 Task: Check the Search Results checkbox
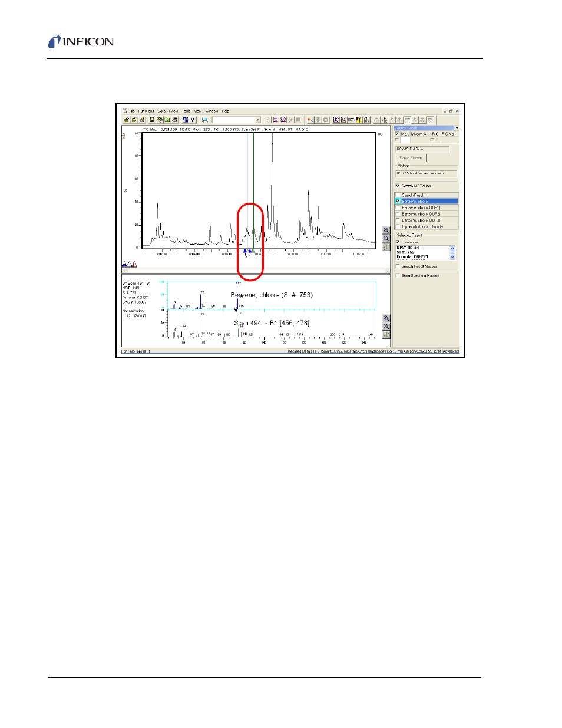[398, 195]
